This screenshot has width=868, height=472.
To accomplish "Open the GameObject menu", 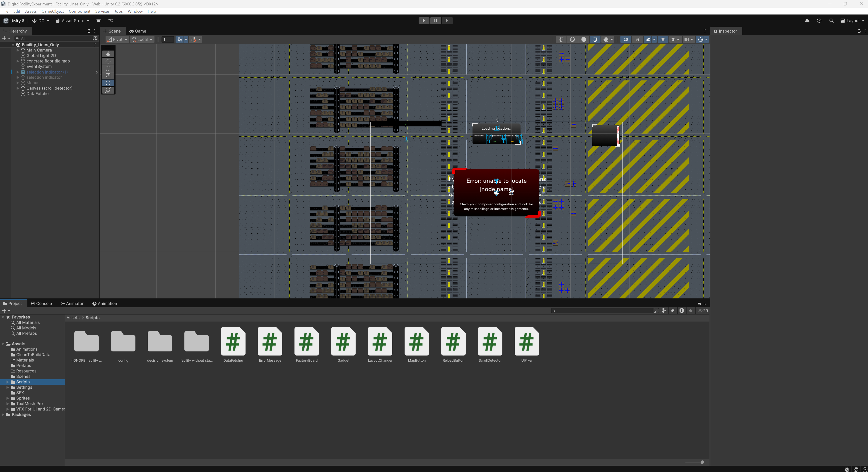I will pyautogui.click(x=53, y=11).
